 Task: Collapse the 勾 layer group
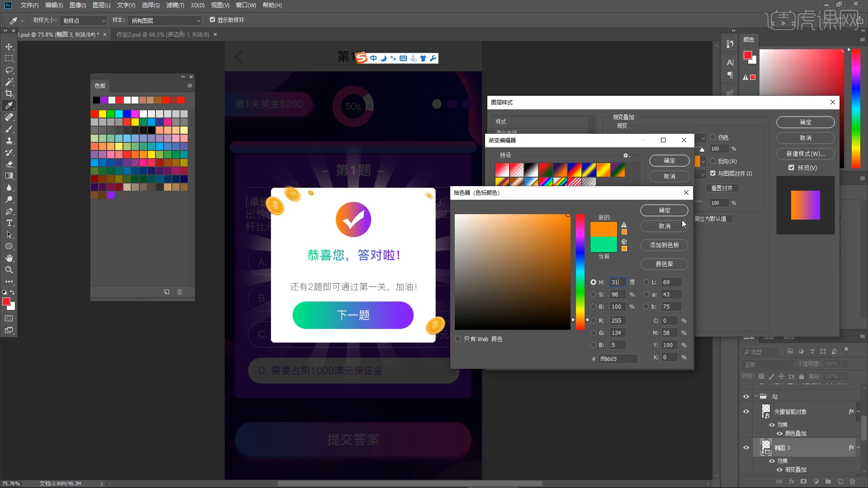coord(756,396)
